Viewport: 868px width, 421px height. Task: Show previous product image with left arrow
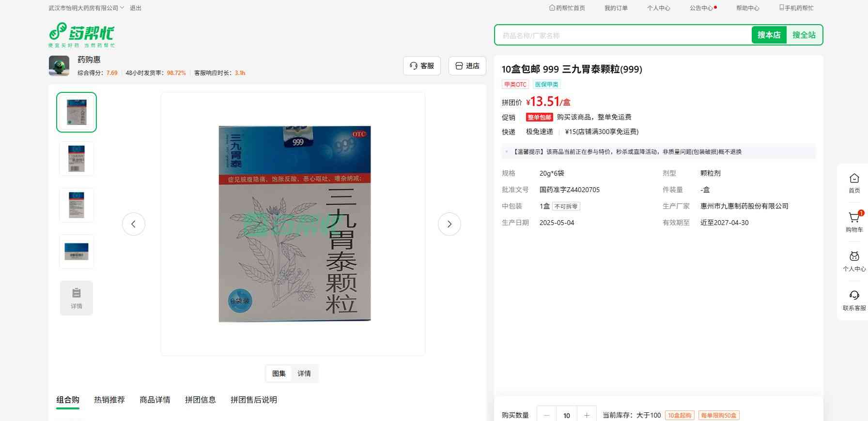(134, 224)
